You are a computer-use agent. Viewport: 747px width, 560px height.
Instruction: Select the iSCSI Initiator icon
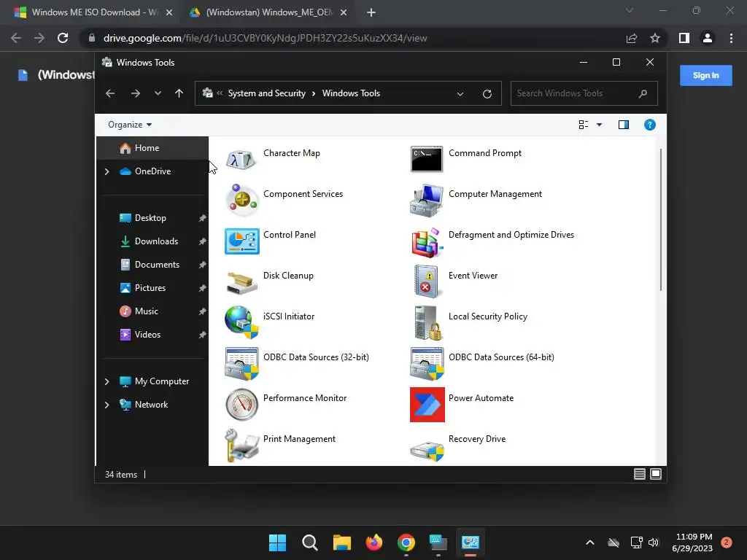[241, 322]
